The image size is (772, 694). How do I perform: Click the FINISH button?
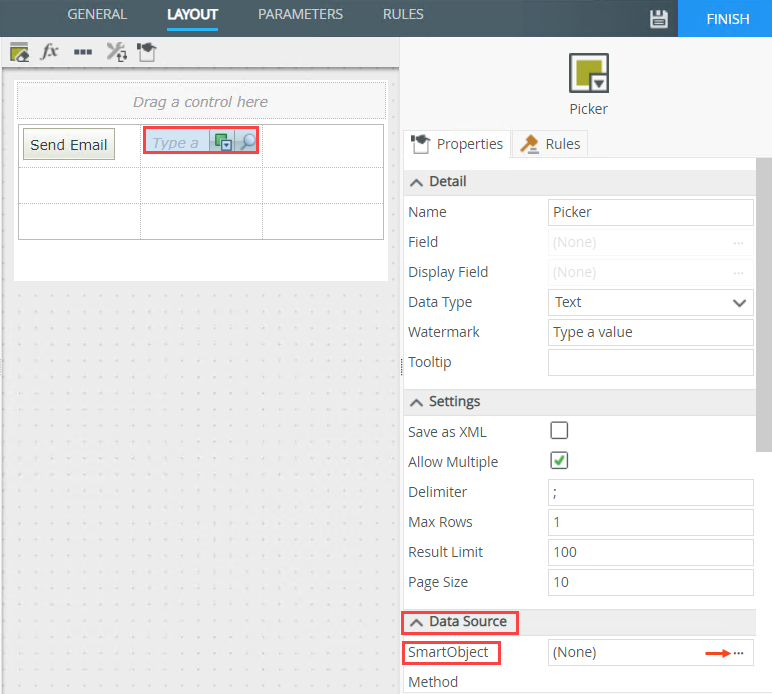[x=727, y=19]
